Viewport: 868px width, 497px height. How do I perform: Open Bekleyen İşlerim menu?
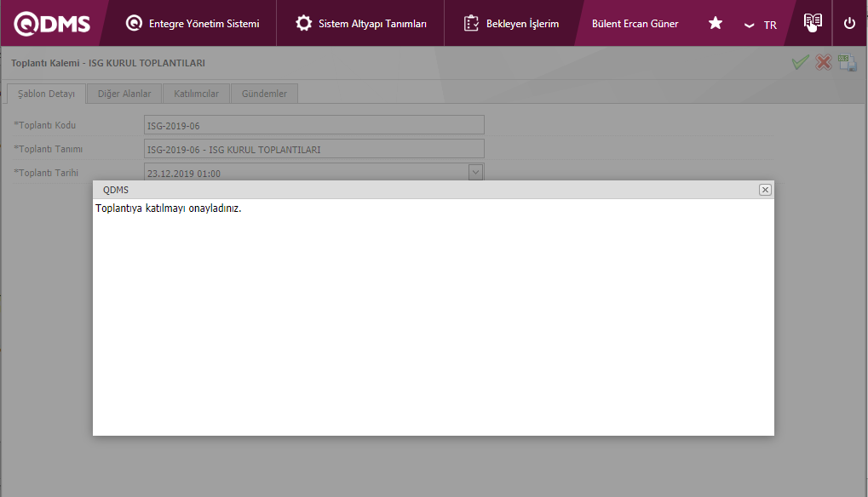point(511,23)
